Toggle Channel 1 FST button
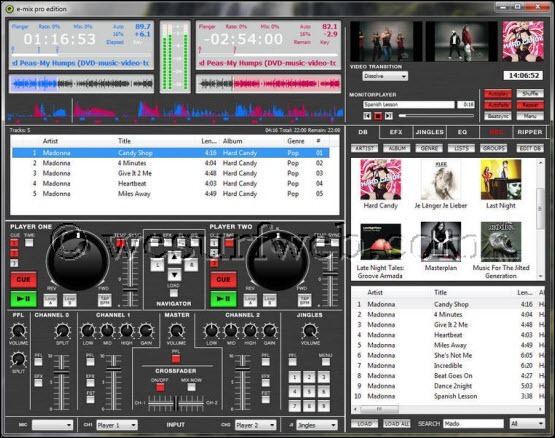555x438 pixels. [x=90, y=399]
